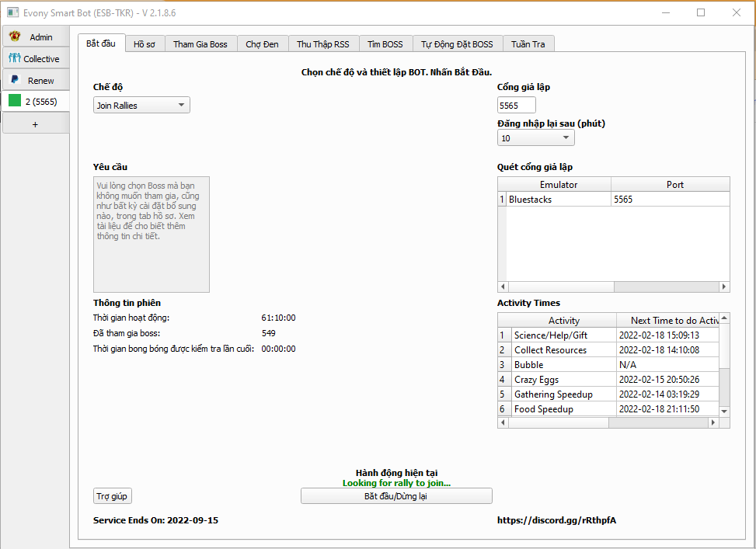Image resolution: width=756 pixels, height=549 pixels.
Task: Add new instance with plus button
Action: tap(35, 124)
